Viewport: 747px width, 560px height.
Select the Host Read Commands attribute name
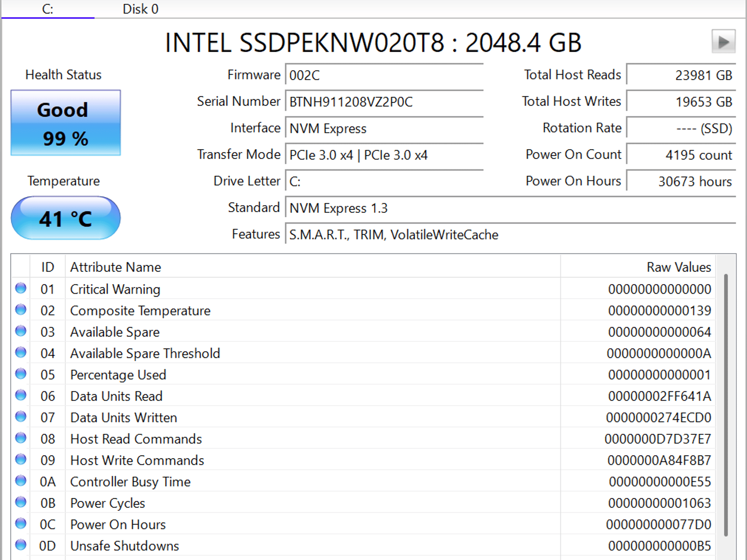(x=136, y=439)
